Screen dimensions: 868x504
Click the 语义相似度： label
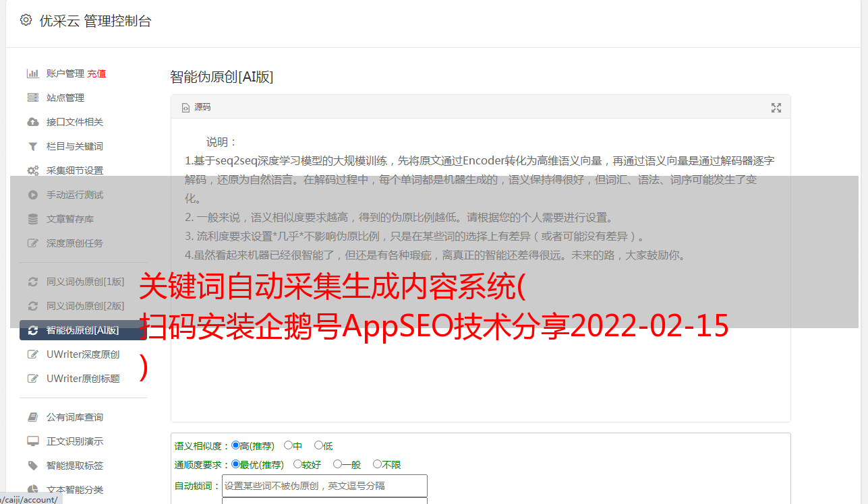pyautogui.click(x=202, y=446)
